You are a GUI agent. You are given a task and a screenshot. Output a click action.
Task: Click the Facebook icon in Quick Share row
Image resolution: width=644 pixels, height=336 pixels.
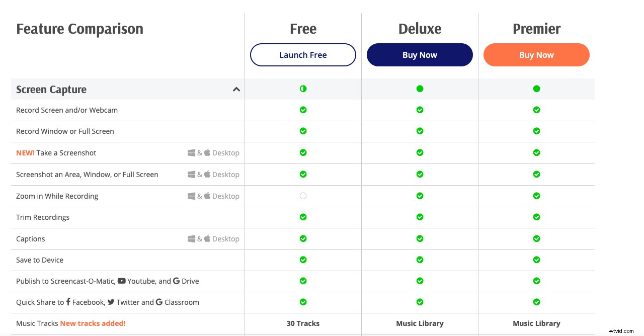click(x=68, y=302)
